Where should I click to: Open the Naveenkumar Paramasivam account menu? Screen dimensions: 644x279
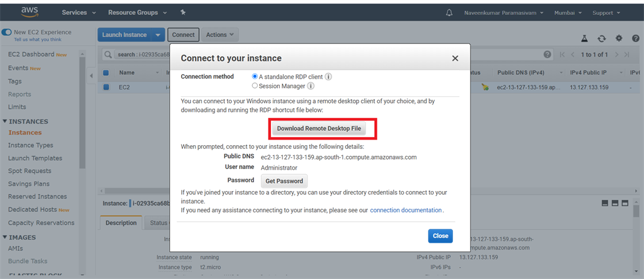click(504, 13)
